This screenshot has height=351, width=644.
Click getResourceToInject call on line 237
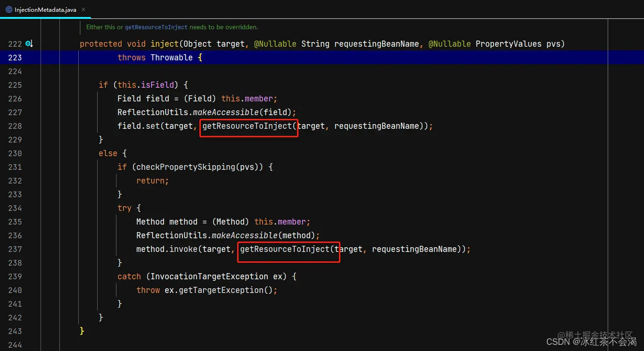[x=285, y=249]
